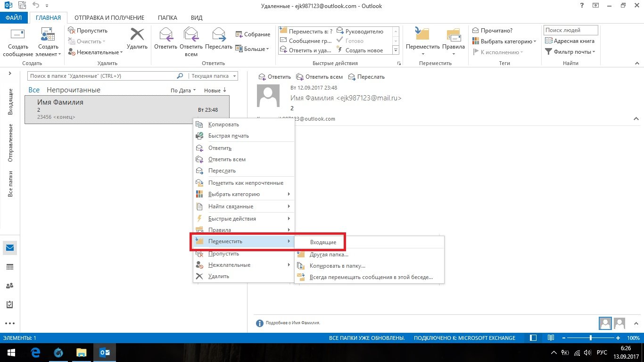Viewport: 644px width, 362px height.
Task: Open the По Дата sort dropdown
Action: tap(183, 90)
